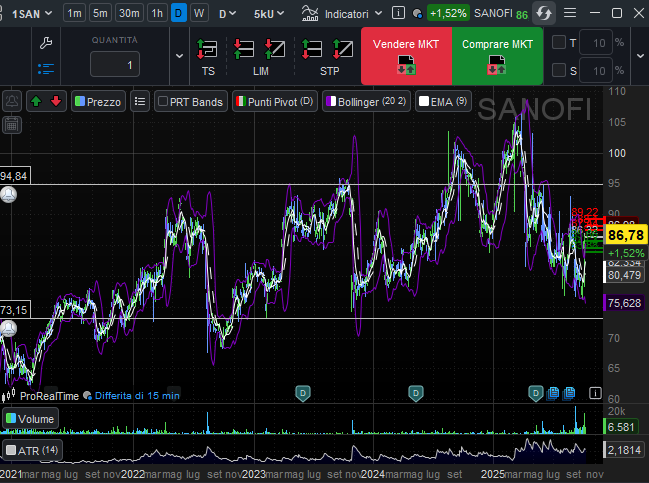Click the alert bell icon
Viewport: 649px width, 483px height.
(x=12, y=101)
